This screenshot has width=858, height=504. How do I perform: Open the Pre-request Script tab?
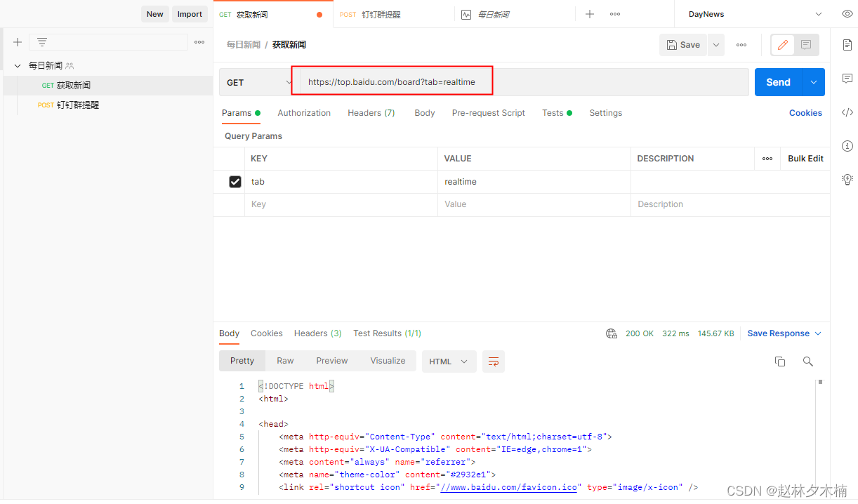[489, 113]
